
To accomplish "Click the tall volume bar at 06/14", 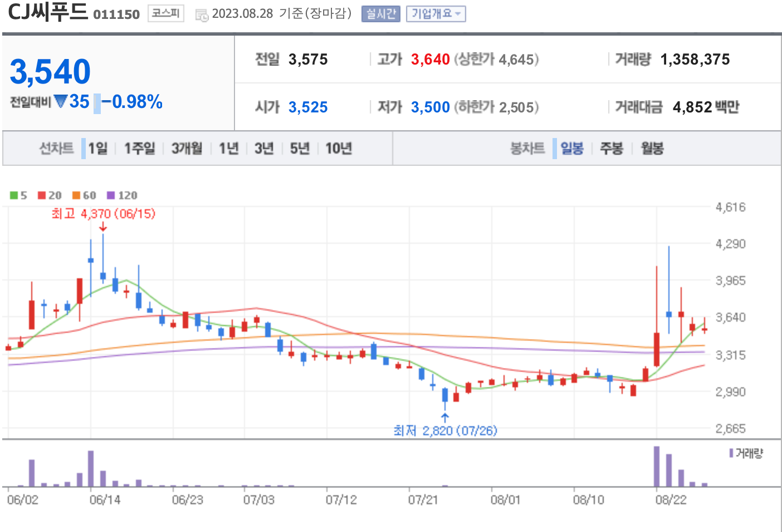I will pyautogui.click(x=91, y=469).
